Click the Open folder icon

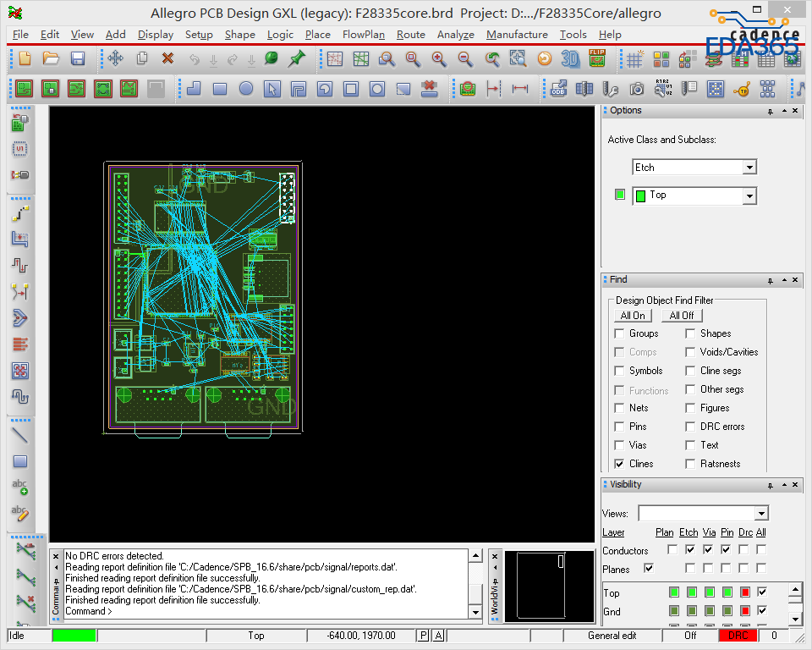pyautogui.click(x=51, y=58)
